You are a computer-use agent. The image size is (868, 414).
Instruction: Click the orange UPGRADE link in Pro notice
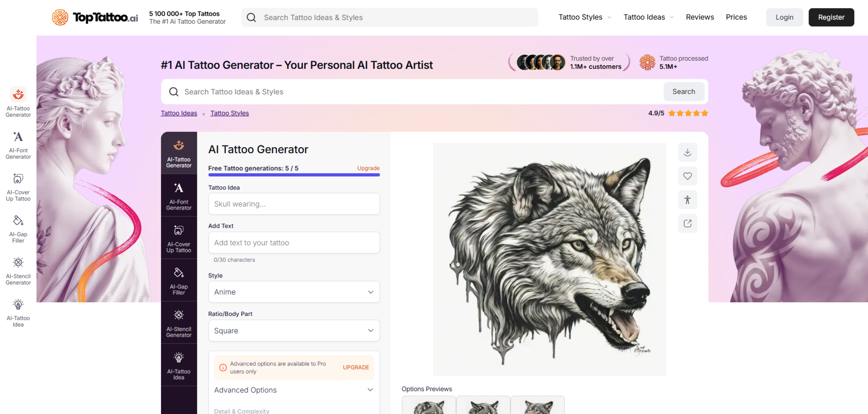[356, 367]
